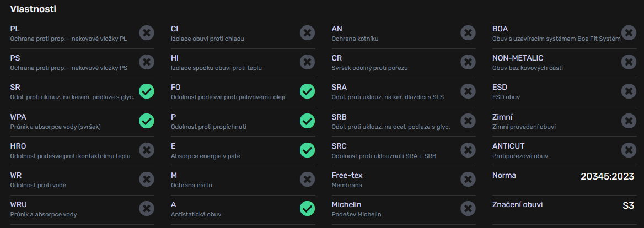The height and width of the screenshot is (228, 644).
Task: Select the Vlastnosti section heading
Action: pyautogui.click(x=33, y=9)
